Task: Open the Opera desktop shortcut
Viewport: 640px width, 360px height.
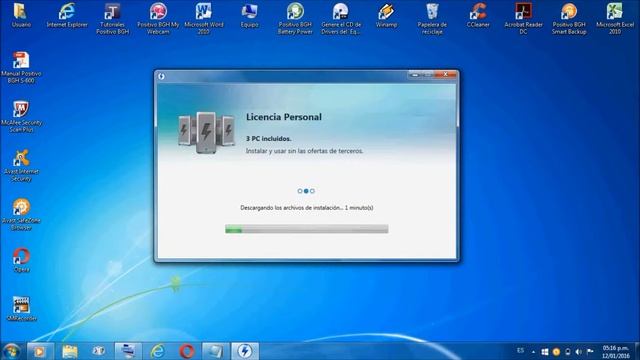Action: [21, 260]
